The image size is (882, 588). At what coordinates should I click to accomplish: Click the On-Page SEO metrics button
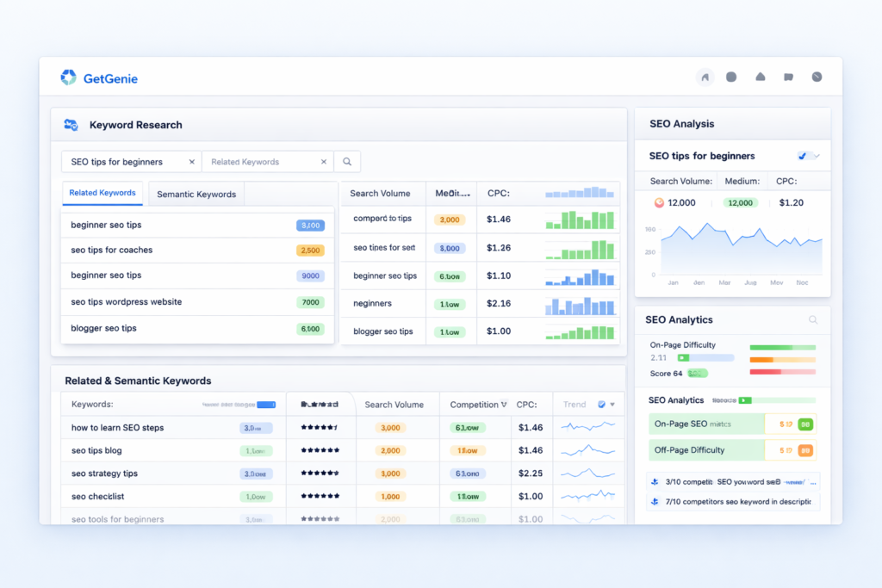731,424
